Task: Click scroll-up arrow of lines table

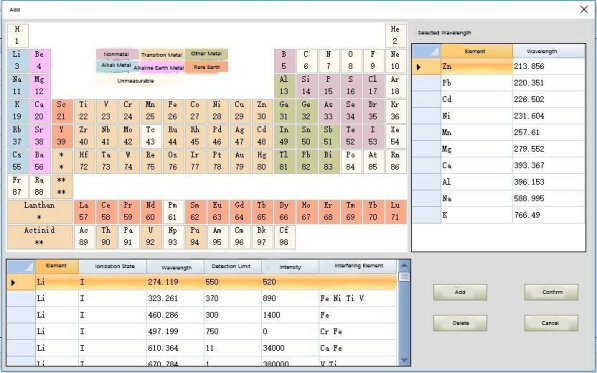Action: click(404, 265)
